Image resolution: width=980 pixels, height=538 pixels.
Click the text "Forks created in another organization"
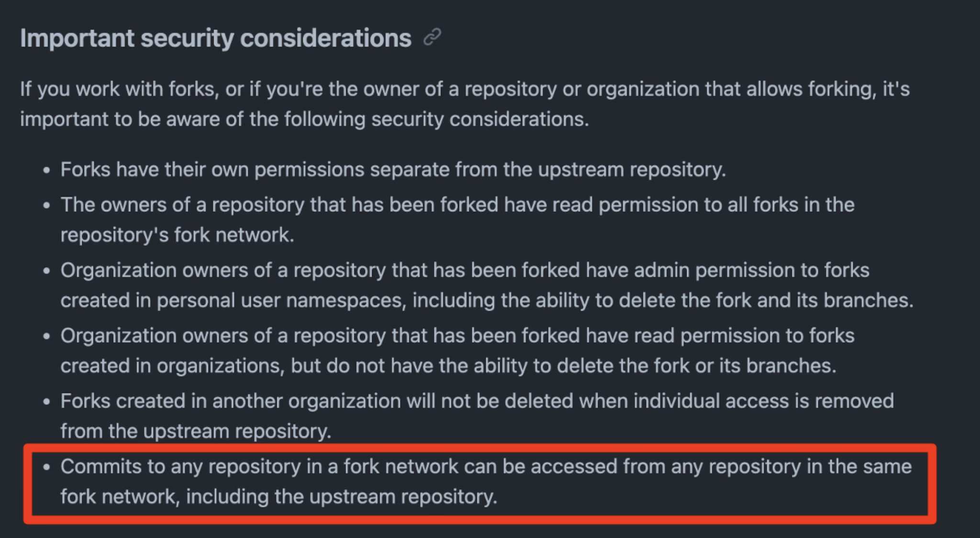230,401
